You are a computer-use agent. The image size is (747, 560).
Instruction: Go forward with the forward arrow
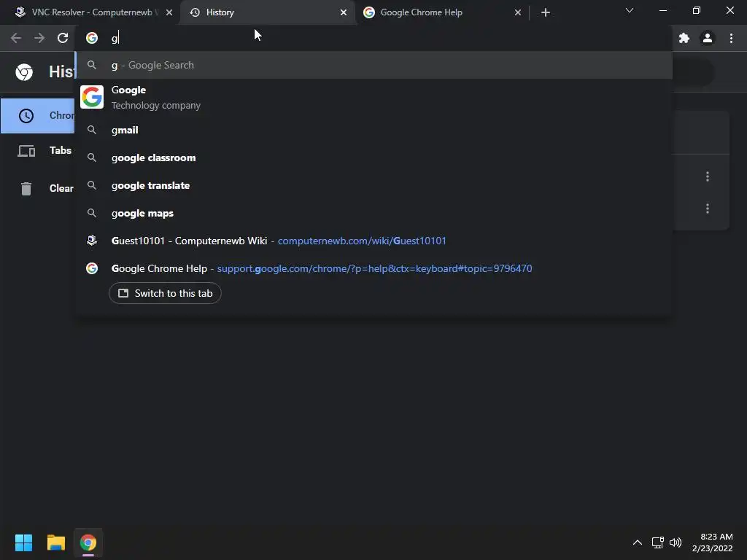(x=39, y=38)
